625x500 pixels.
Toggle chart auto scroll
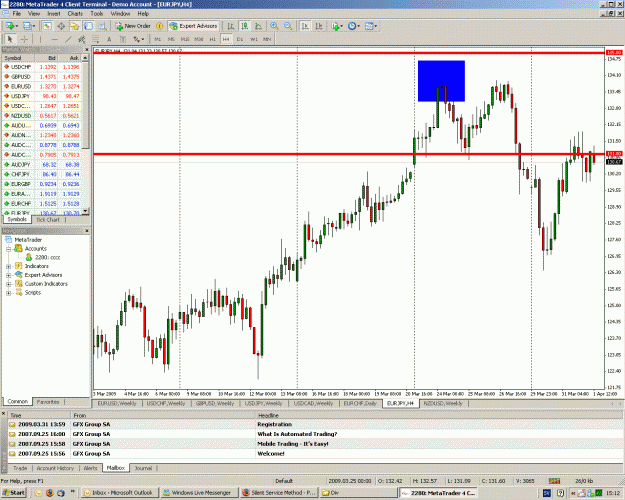point(305,26)
